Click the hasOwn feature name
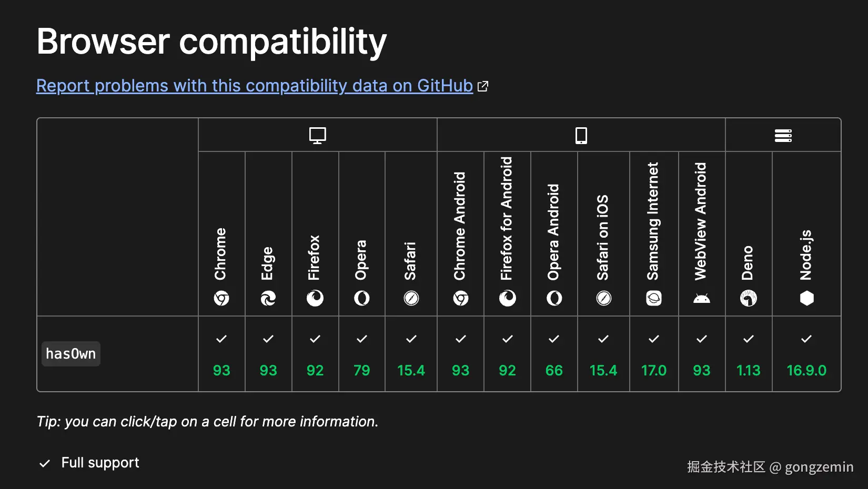Viewport: 868px width, 489px height. pyautogui.click(x=71, y=354)
